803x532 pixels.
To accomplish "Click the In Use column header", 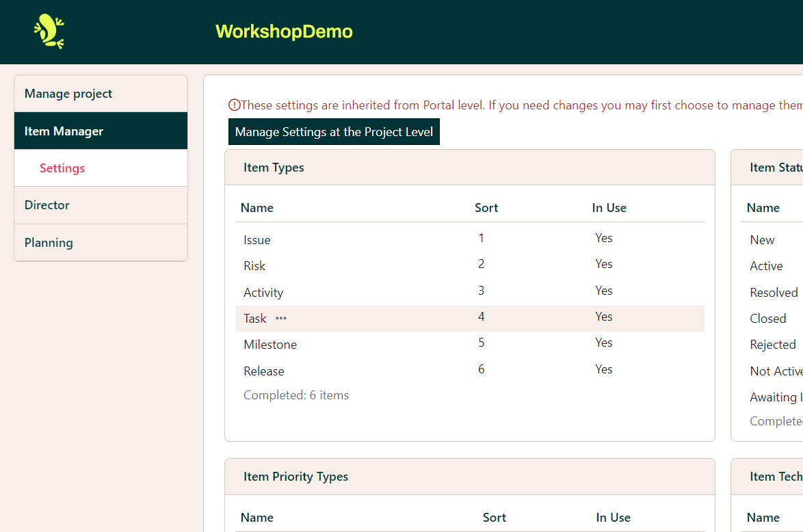I will pos(609,208).
